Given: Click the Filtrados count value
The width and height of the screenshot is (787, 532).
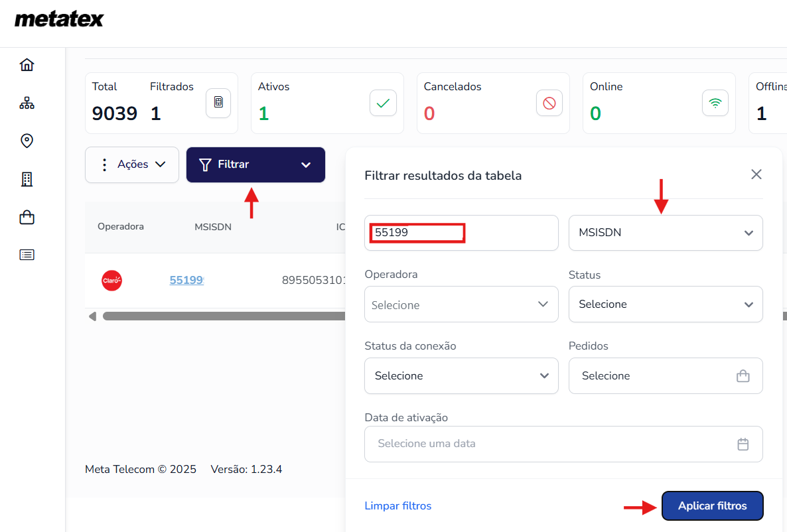Looking at the screenshot, I should (x=155, y=113).
